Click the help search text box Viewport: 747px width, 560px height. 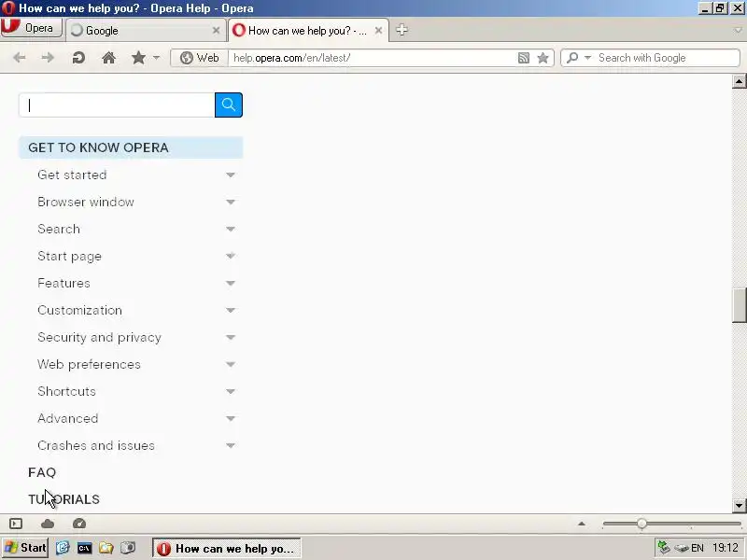[x=117, y=105]
